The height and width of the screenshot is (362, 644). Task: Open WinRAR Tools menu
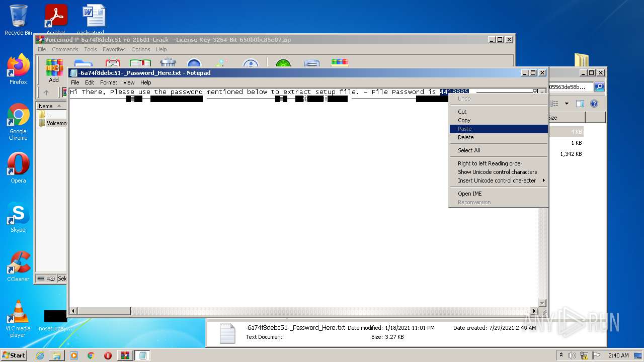91,49
